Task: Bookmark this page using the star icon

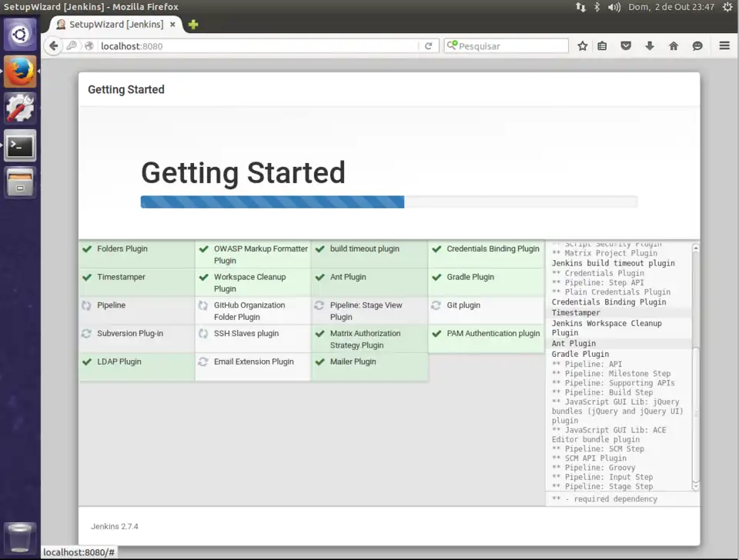Action: coord(583,46)
